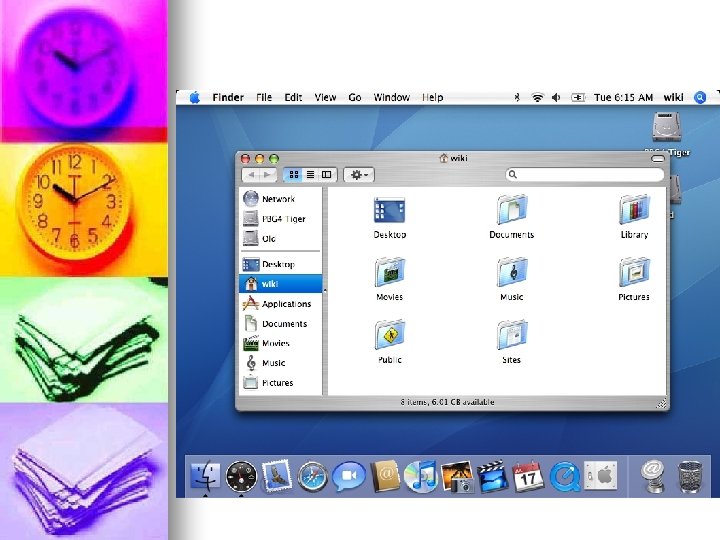
Task: Open iChat from the Dock
Action: [349, 476]
